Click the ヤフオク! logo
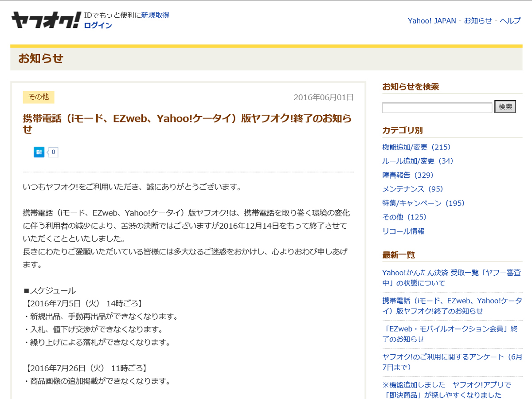Image resolution: width=532 pixels, height=399 pixels. 46,20
